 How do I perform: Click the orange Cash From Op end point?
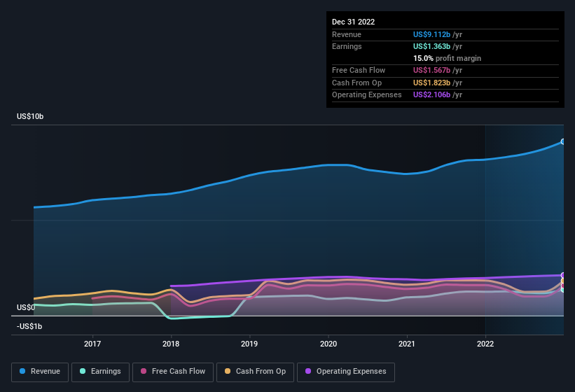pyautogui.click(x=563, y=281)
